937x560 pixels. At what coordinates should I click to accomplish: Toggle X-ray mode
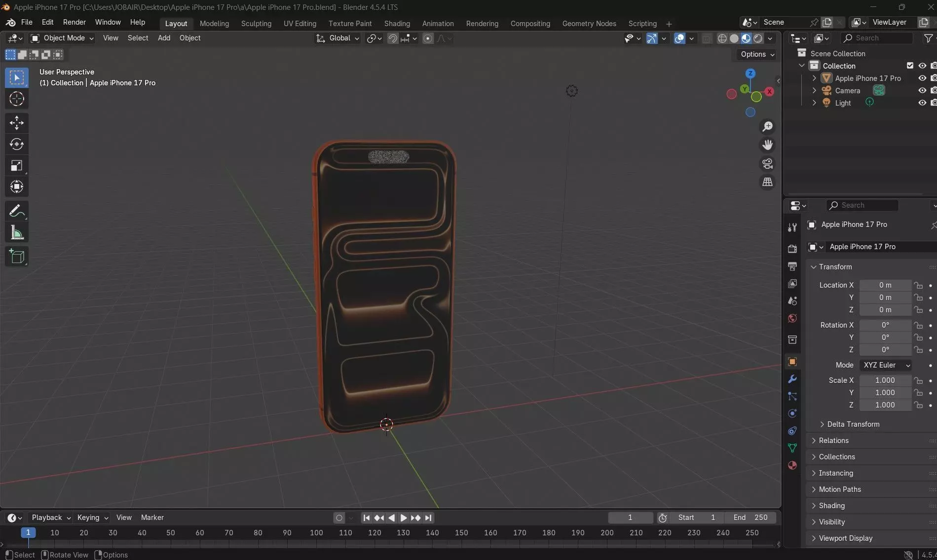(x=707, y=38)
